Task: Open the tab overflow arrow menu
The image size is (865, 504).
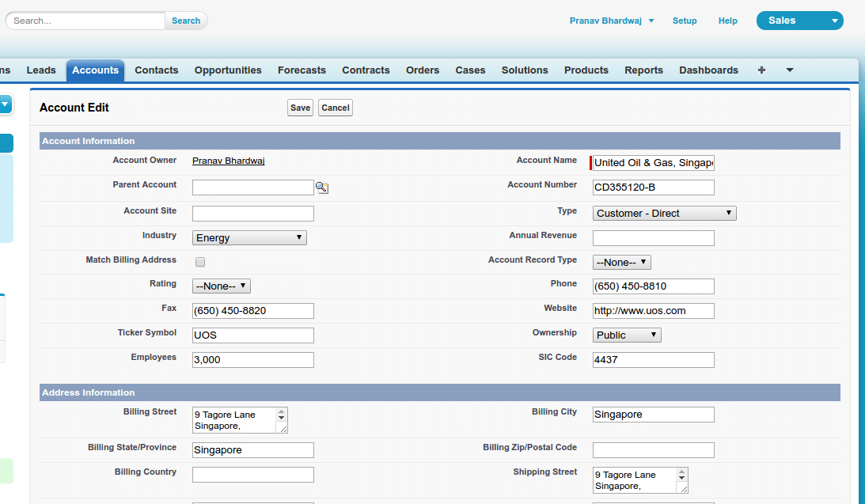Action: [789, 70]
